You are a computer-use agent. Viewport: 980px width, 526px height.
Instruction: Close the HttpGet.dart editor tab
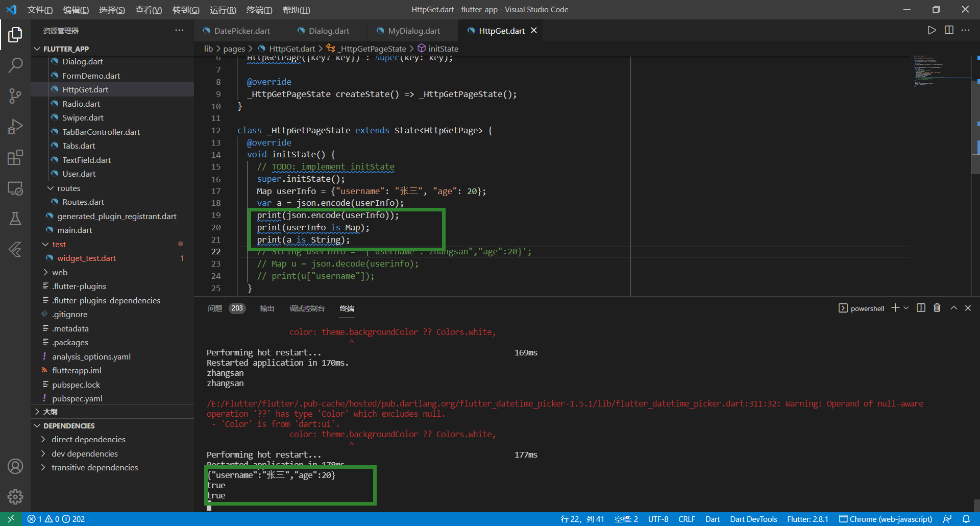tap(534, 31)
